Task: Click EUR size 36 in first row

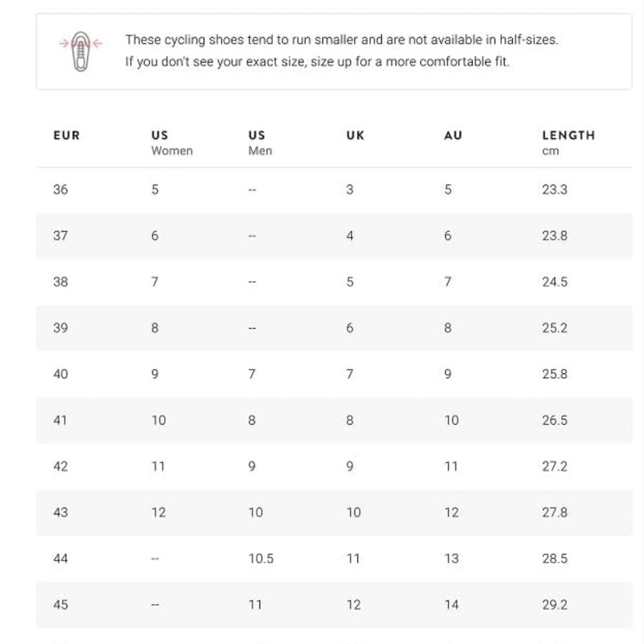Action: 61,189
